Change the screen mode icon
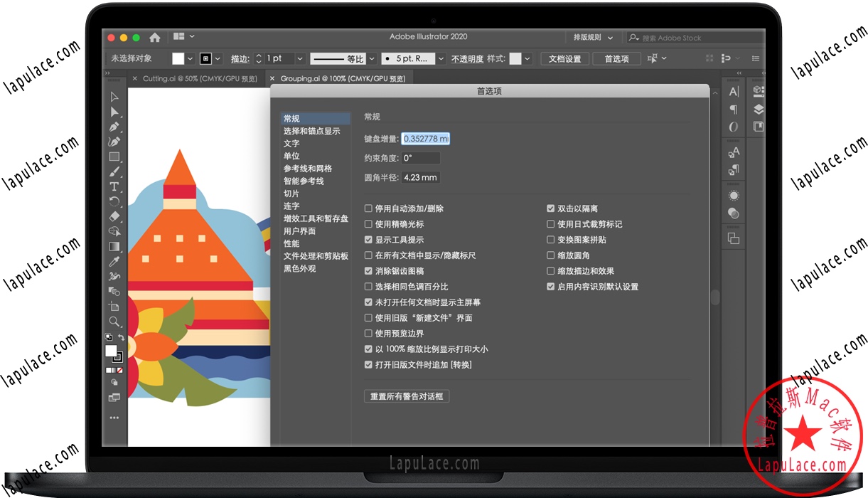This screenshot has height=498, width=868. click(x=114, y=398)
